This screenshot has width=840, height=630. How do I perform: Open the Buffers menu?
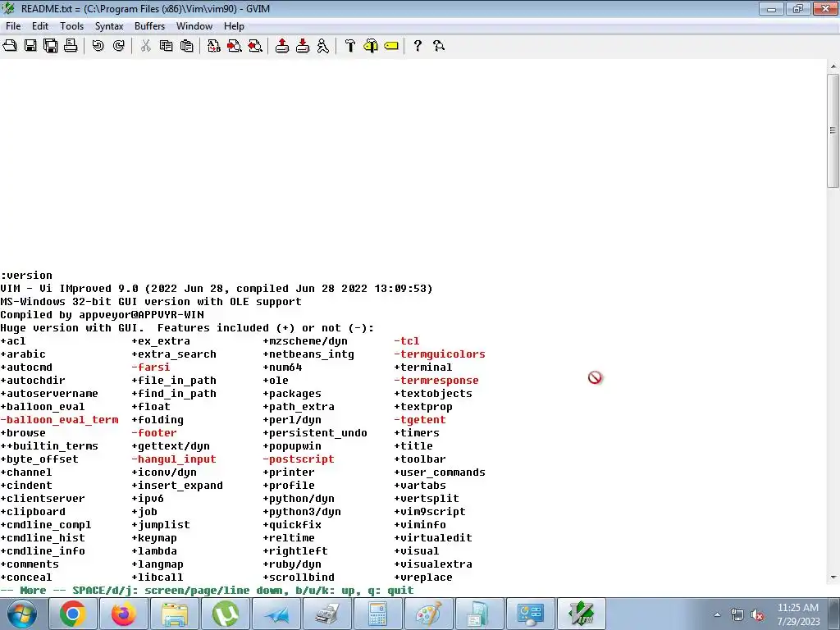click(x=149, y=25)
